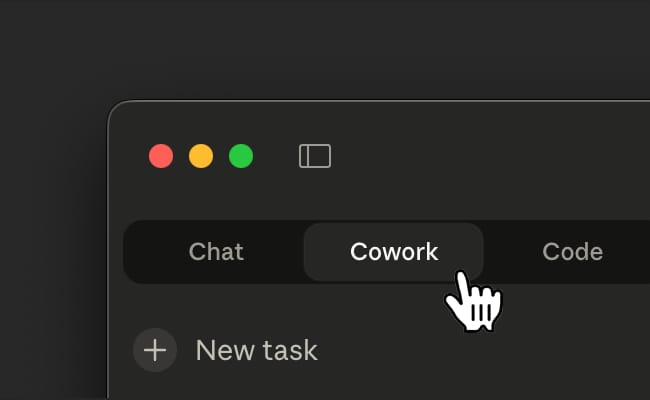Switch to the Chat tab
The width and height of the screenshot is (650, 400).
[216, 252]
